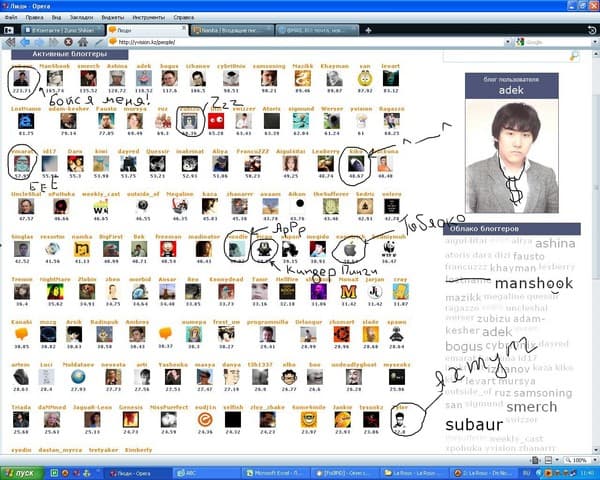Open weekly_cast avatar
Viewport: 600px width, 480px height.
(101, 207)
